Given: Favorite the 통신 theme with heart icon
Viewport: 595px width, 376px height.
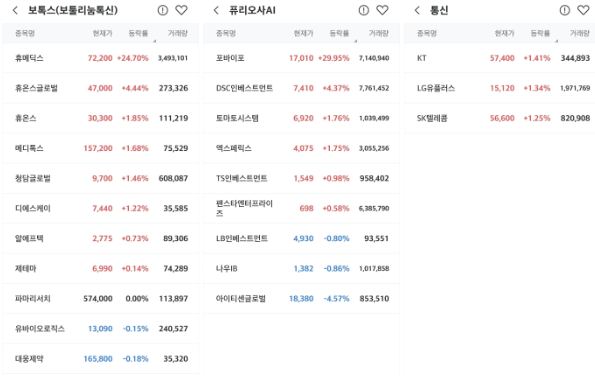Looking at the screenshot, I should point(584,10).
